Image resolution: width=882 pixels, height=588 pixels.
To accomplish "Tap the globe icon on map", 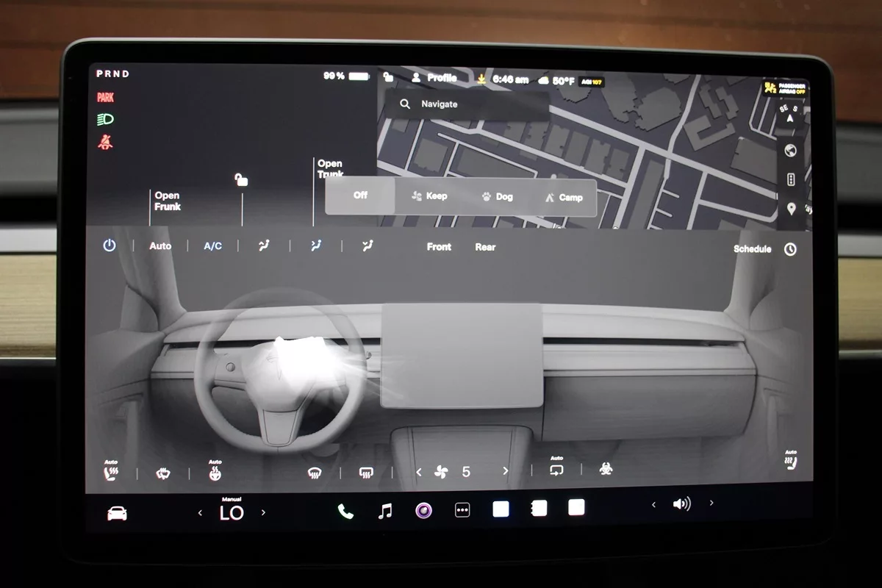I will (x=791, y=151).
